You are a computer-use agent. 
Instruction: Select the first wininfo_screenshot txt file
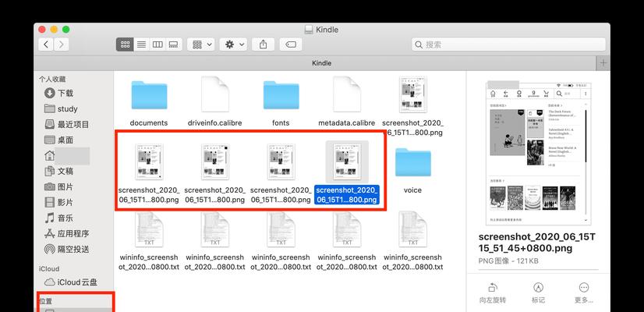coord(149,229)
